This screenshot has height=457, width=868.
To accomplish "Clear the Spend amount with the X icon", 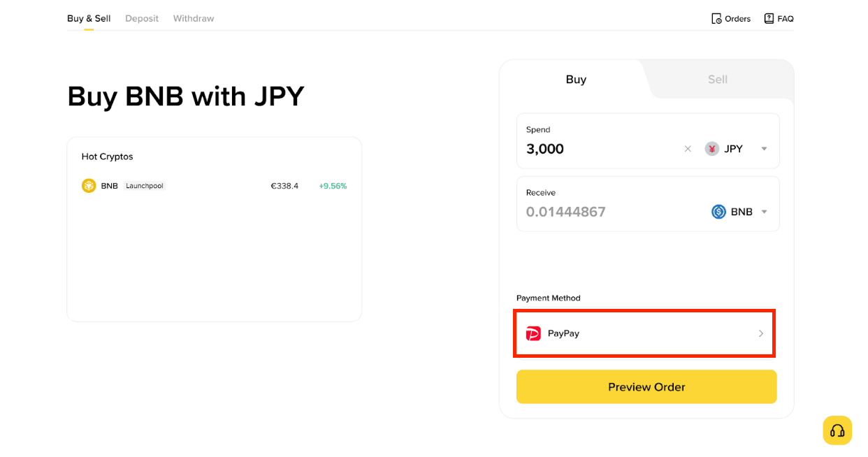I will pos(688,149).
